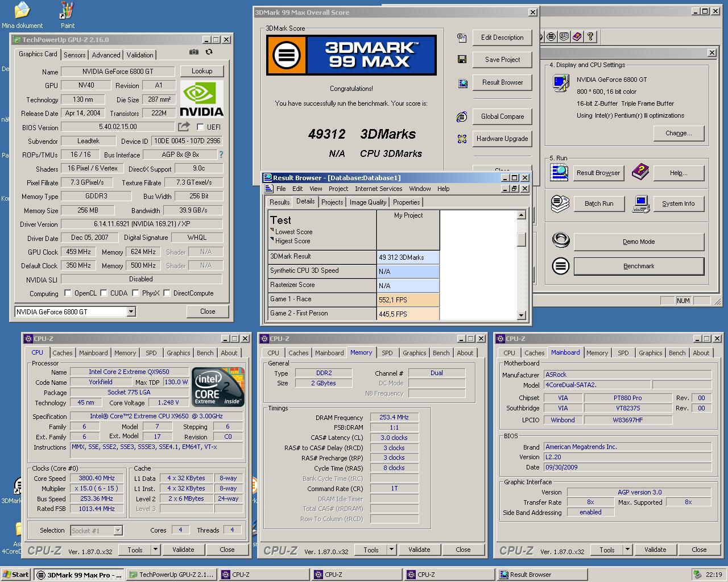This screenshot has height=582, width=728.
Task: Click the magnifier icon beside Result Browser... button
Action: tap(560, 172)
